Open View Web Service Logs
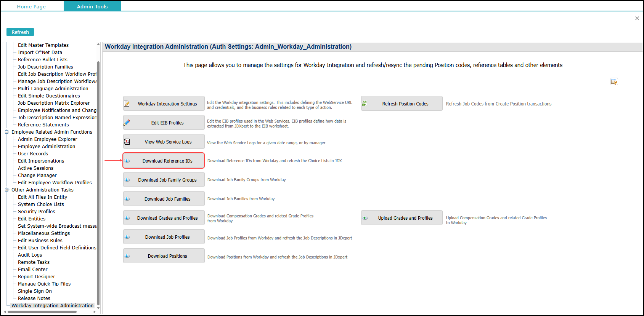This screenshot has width=644, height=316. tap(164, 142)
